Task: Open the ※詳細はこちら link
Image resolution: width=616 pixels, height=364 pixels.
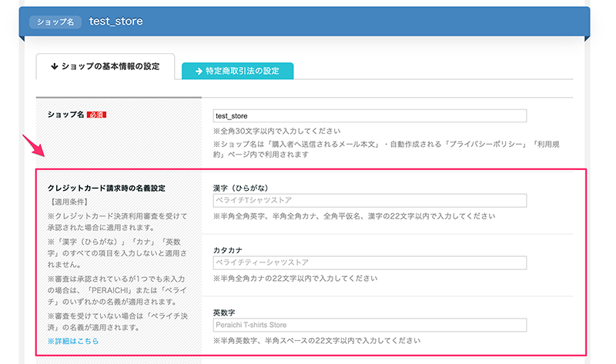Action: [x=73, y=340]
